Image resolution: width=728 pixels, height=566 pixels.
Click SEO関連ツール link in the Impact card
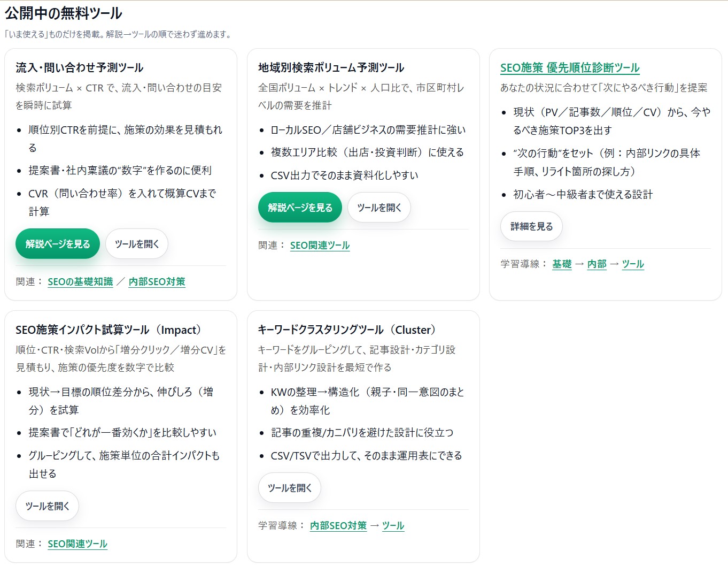tap(78, 544)
